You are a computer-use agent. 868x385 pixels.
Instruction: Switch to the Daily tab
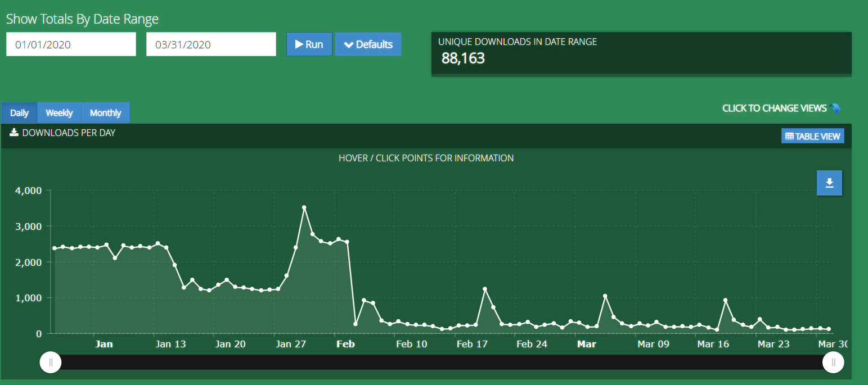point(19,113)
